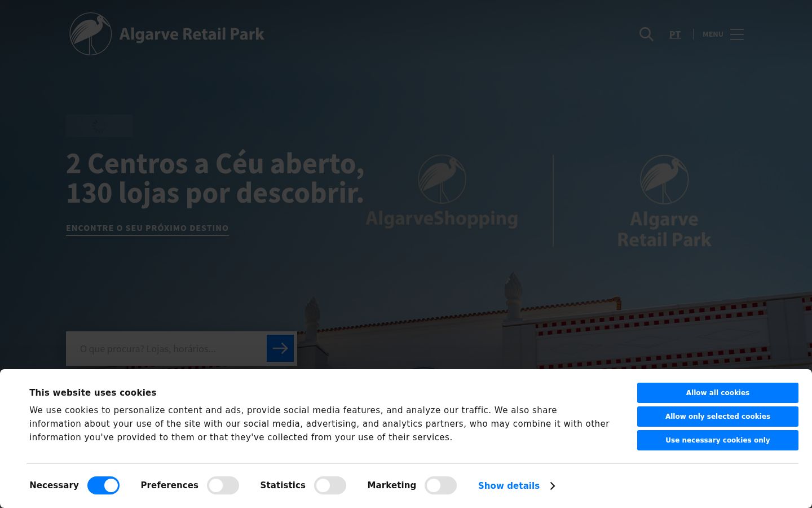
Task: Click the Algarve Retail Park header title
Action: (x=192, y=34)
